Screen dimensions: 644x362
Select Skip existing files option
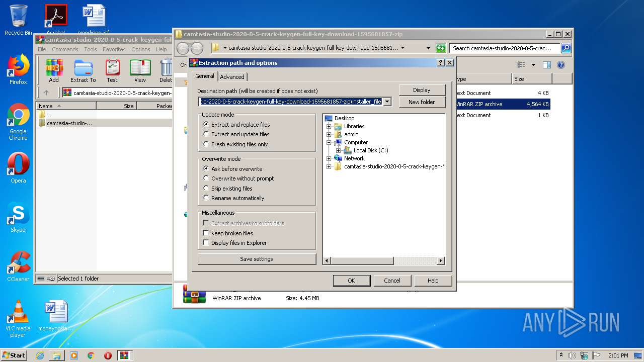[x=228, y=189]
